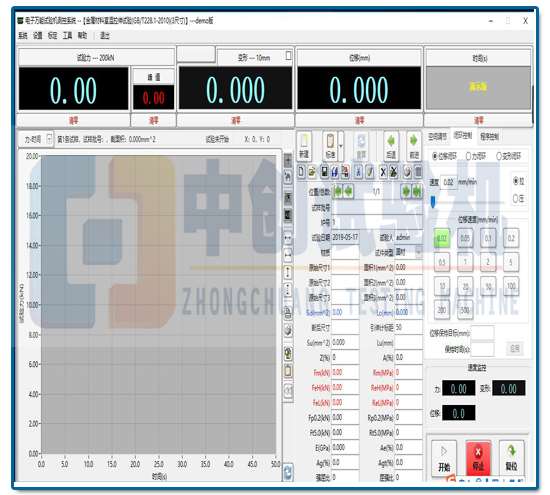This screenshot has width=550, height=495.
Task: Click the speed slider handle
Action: (433, 201)
